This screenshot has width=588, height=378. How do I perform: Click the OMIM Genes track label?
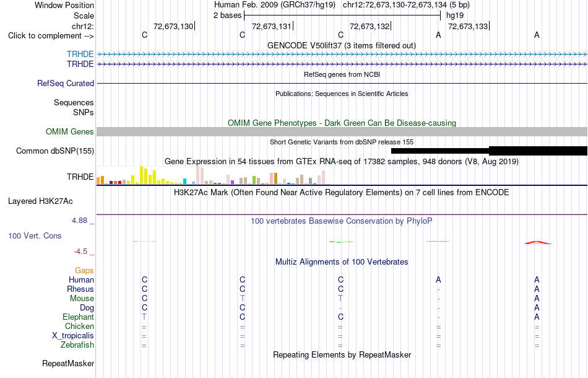pyautogui.click(x=70, y=132)
